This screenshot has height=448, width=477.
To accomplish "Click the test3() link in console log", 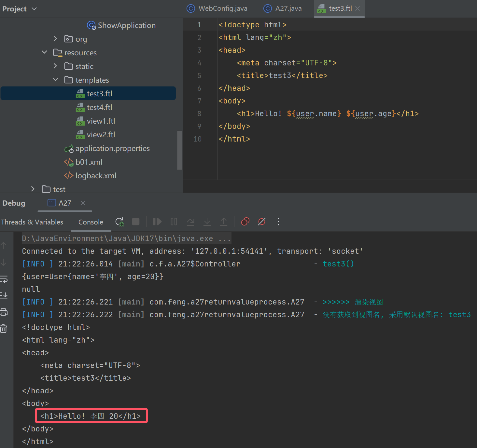I will [338, 264].
